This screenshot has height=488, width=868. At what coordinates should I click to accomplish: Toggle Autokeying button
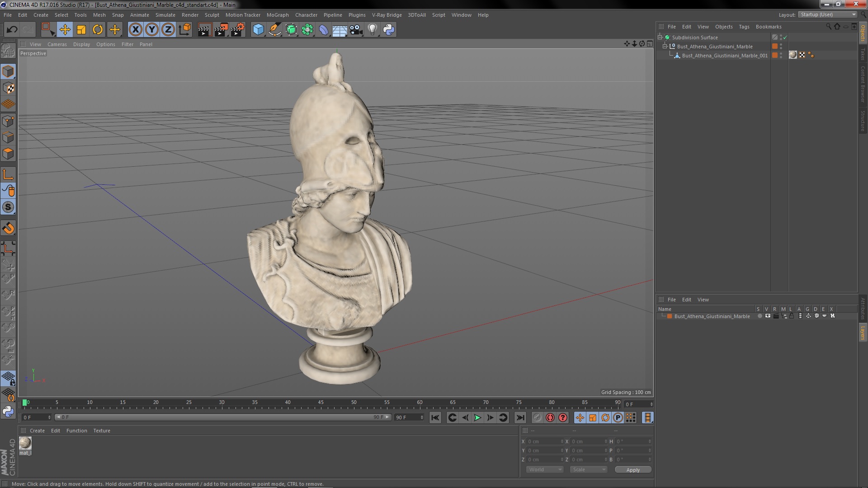tap(550, 418)
